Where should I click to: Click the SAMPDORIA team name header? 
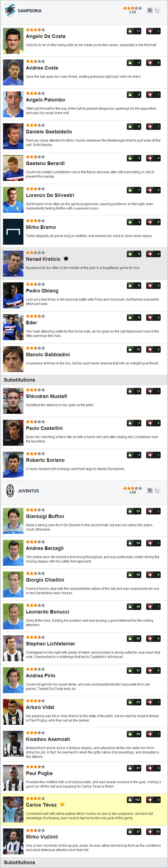pyautogui.click(x=30, y=11)
